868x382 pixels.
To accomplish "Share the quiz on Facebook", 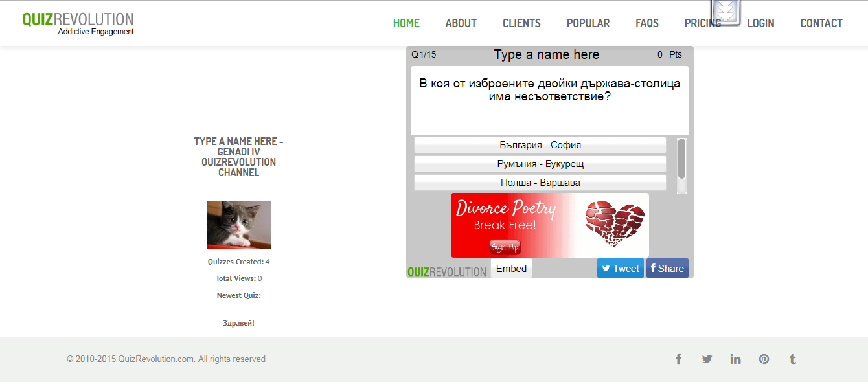I will click(x=667, y=269).
